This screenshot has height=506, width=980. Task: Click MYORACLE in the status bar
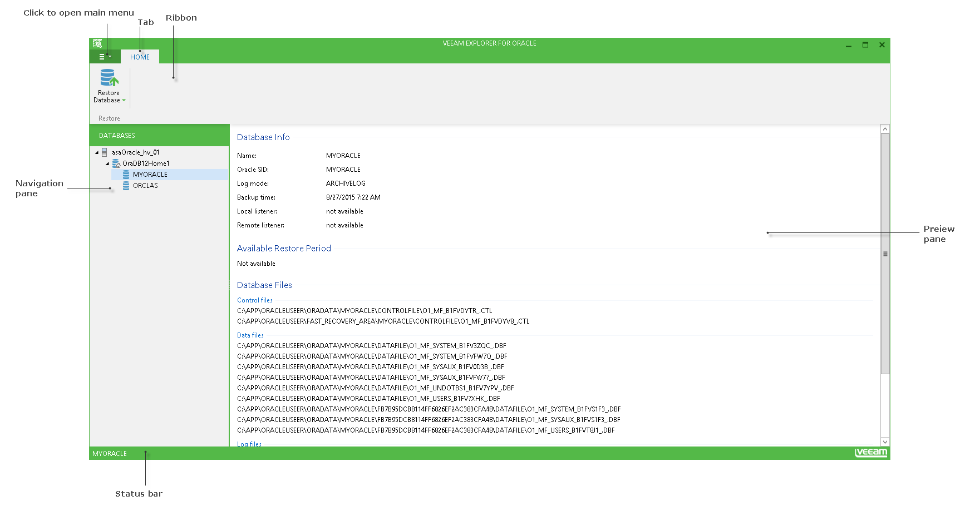point(110,454)
